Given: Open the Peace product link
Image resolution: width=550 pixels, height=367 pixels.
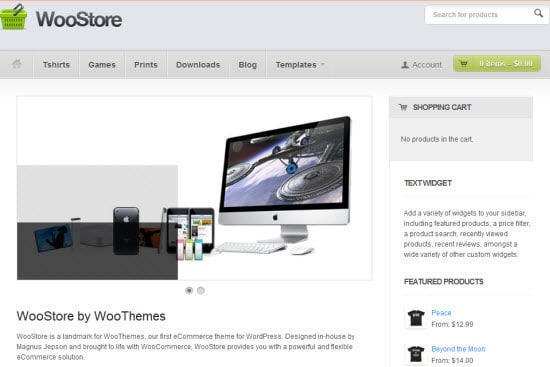Looking at the screenshot, I should click(x=441, y=313).
